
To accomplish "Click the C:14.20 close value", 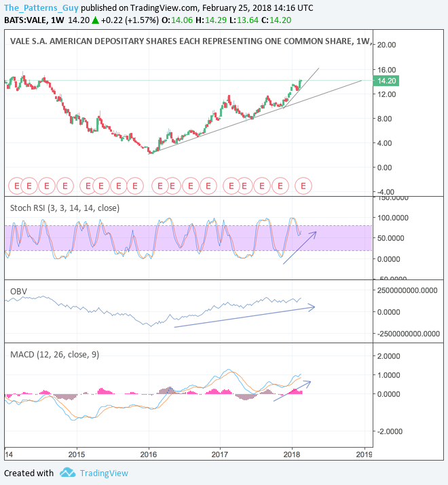I will point(276,20).
